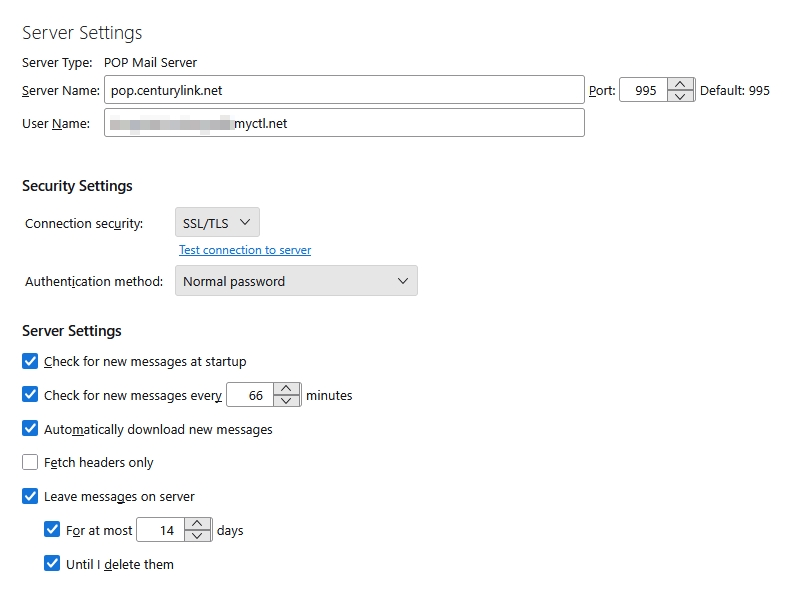This screenshot has width=798, height=594.
Task: Expand the Authentication method dropdown
Action: point(296,281)
